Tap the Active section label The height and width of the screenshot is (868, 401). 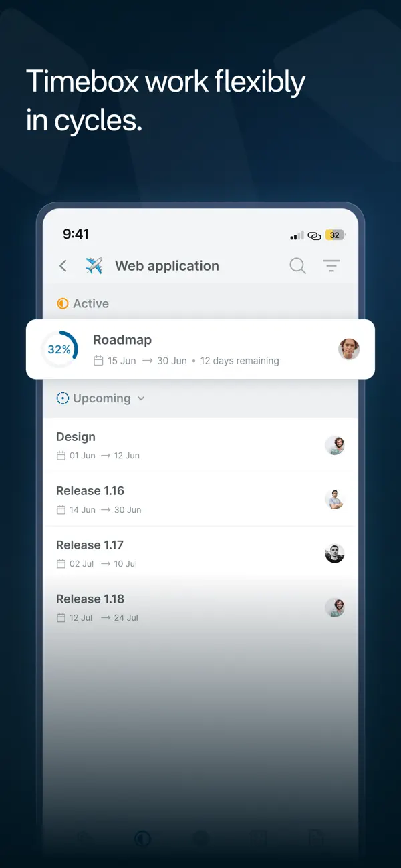pyautogui.click(x=91, y=303)
